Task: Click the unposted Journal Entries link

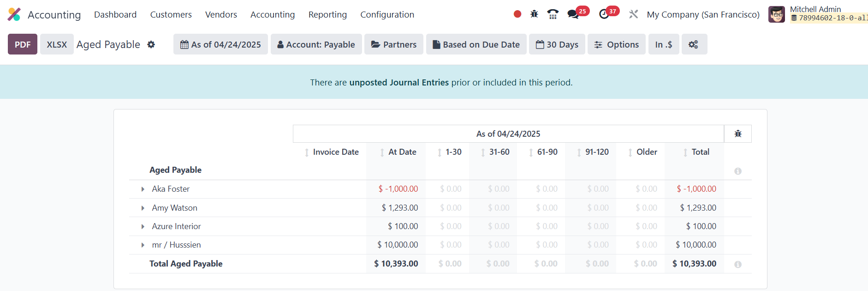Action: 398,83
